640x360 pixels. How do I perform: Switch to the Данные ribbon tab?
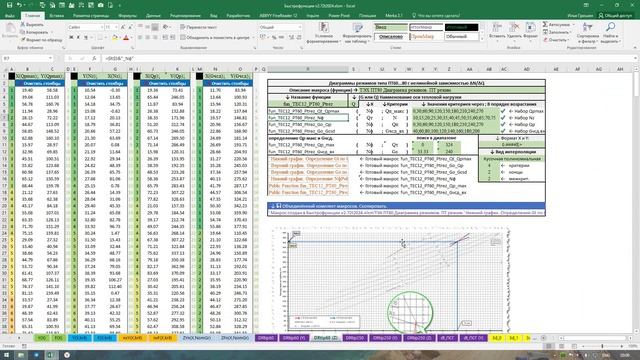tap(153, 16)
